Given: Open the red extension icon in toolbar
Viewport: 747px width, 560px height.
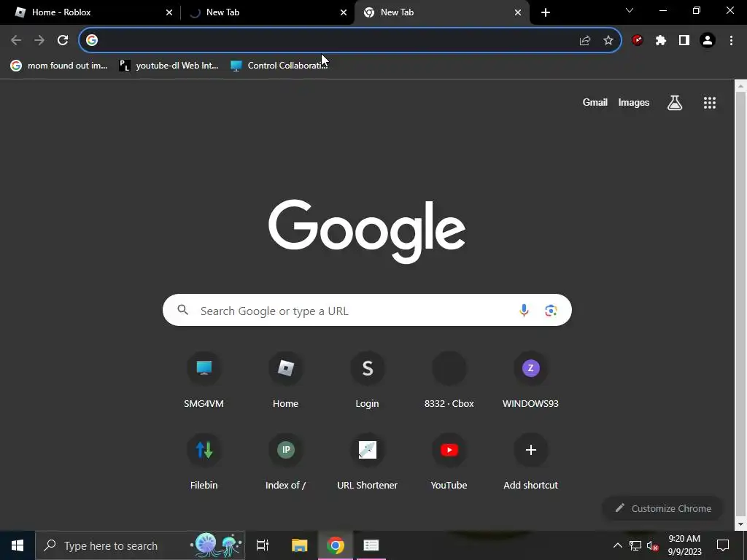Looking at the screenshot, I should (x=638, y=41).
